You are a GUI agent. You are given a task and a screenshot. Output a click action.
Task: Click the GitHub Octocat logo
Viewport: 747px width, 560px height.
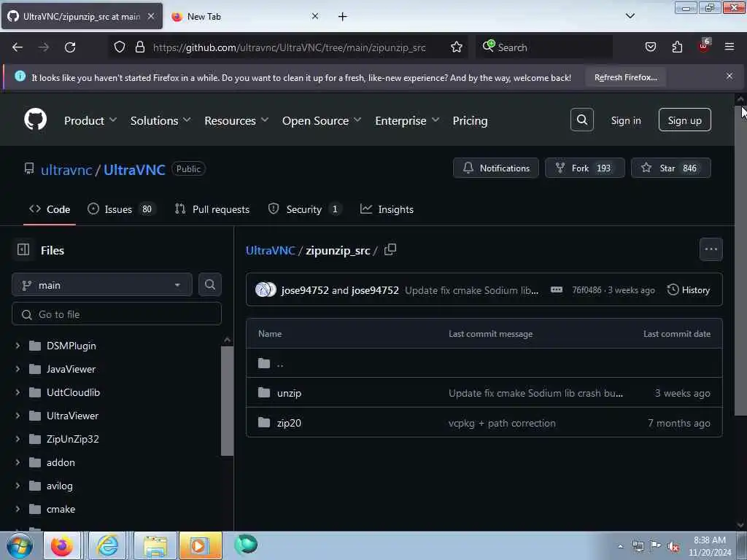point(35,120)
